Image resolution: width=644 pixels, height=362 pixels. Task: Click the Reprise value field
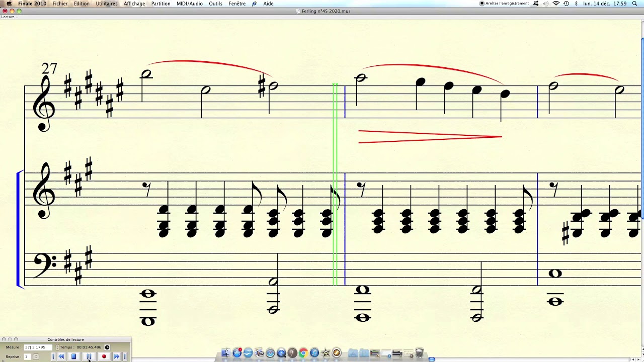[x=28, y=356]
